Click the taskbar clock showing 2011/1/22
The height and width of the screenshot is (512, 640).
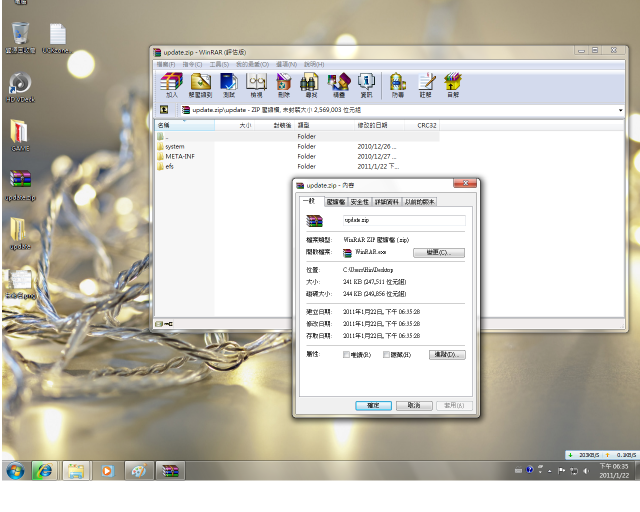pyautogui.click(x=614, y=471)
